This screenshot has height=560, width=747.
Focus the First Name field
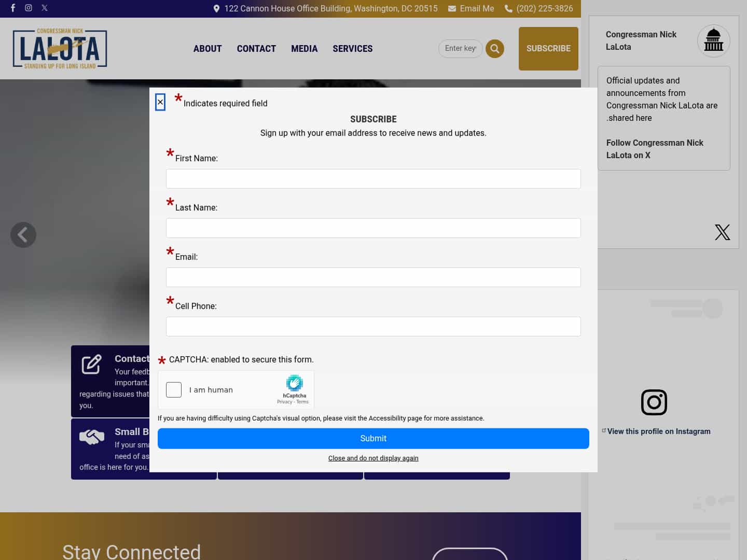tap(374, 179)
